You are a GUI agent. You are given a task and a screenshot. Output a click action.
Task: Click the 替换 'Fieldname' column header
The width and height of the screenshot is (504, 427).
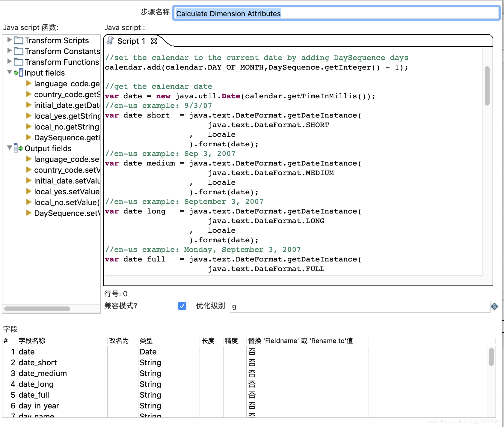tap(308, 341)
